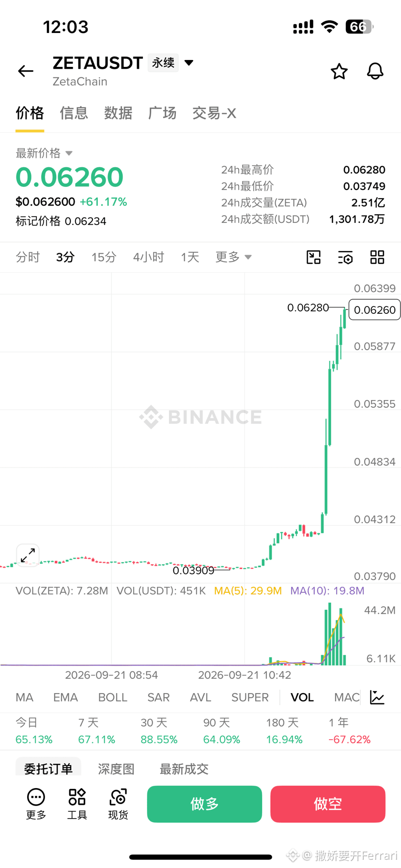Expand the 永续 contract pair dropdown

click(x=189, y=62)
